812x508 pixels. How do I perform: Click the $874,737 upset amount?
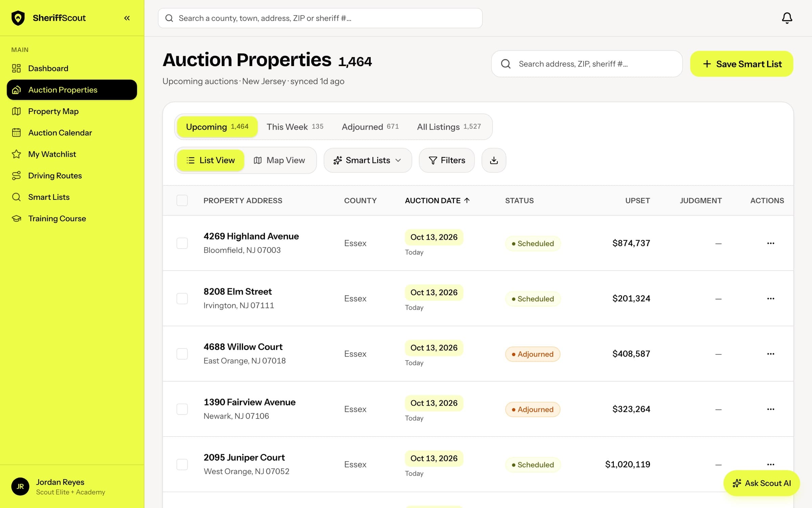click(x=631, y=243)
